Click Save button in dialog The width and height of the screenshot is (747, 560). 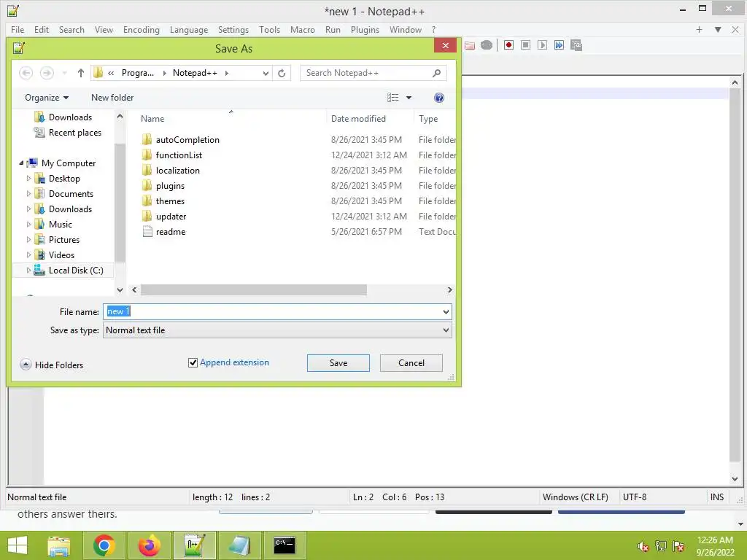338,363
